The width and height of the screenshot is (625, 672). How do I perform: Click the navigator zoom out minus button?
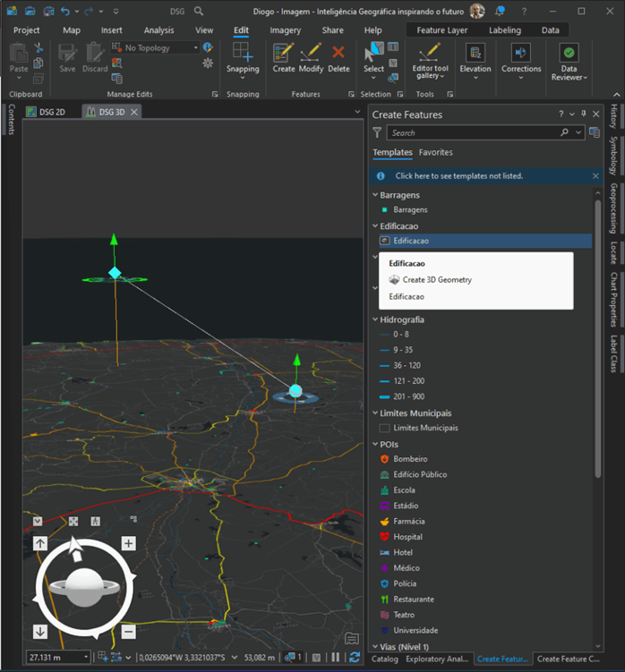click(128, 632)
